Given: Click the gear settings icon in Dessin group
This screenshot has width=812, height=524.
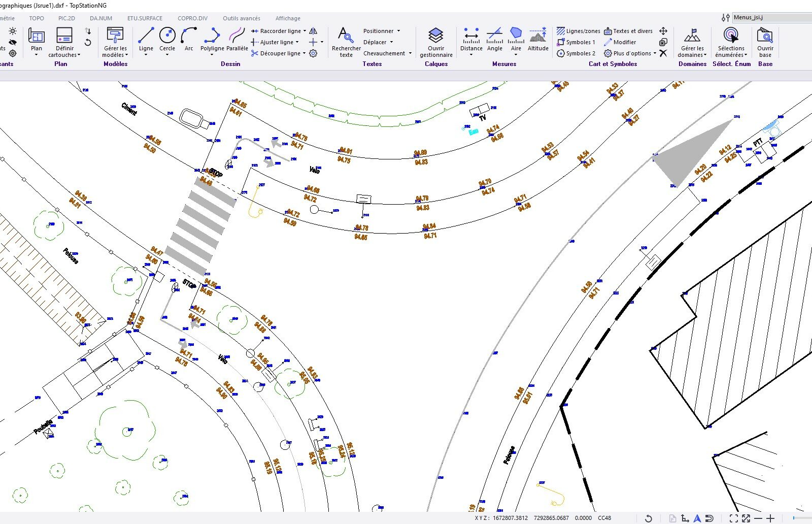Looking at the screenshot, I should click(x=313, y=53).
